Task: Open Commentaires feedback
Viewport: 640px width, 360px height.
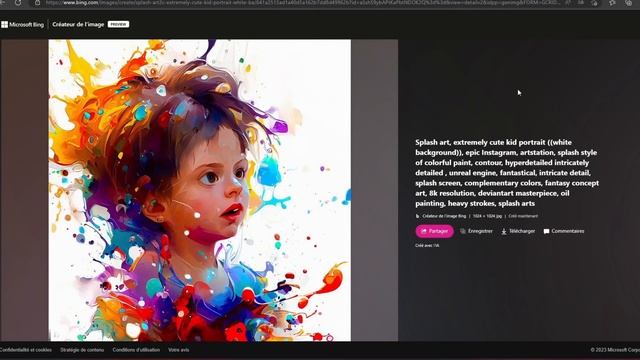Action: 564,231
